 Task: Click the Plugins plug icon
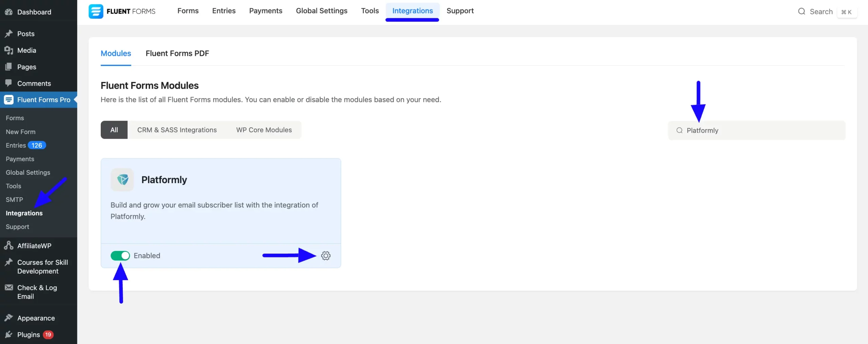pyautogui.click(x=9, y=335)
